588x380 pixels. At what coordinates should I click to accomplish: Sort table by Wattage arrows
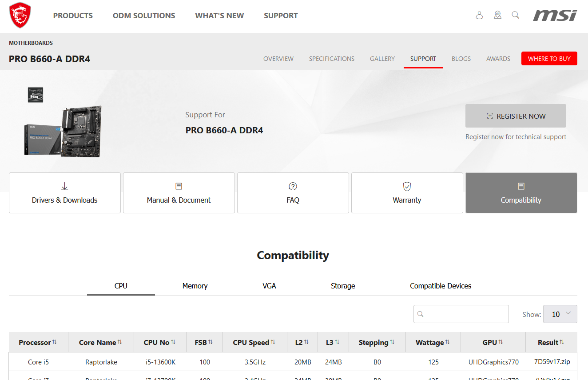448,342
